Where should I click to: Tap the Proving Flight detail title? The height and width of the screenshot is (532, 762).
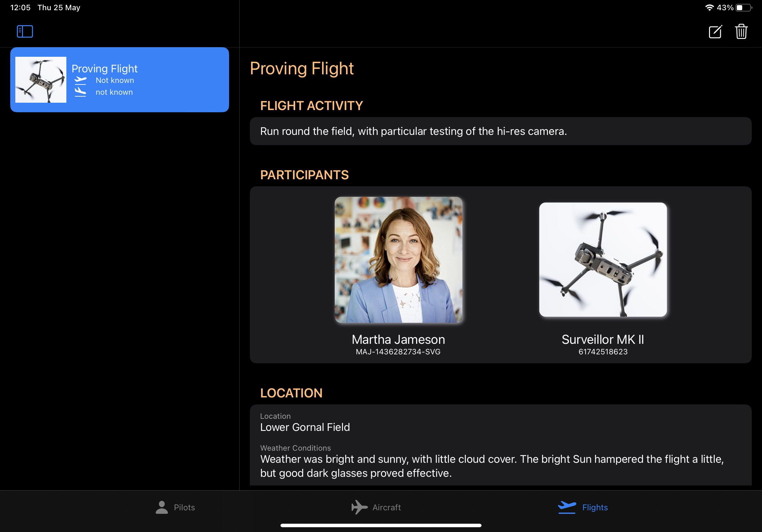pos(302,69)
